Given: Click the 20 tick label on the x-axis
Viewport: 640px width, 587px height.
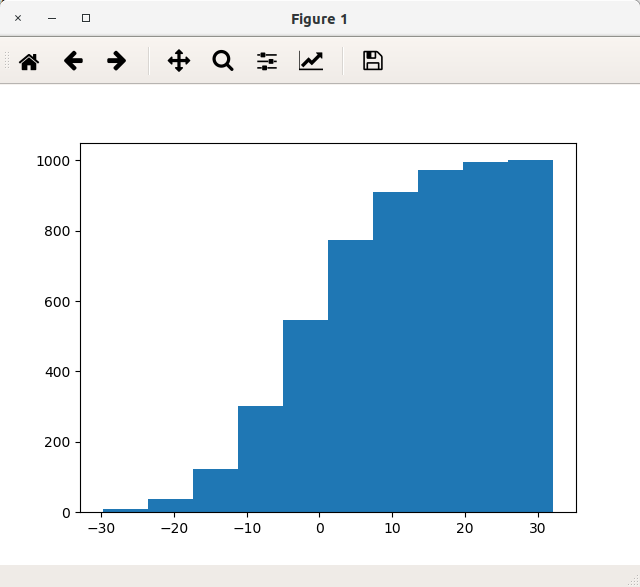Looking at the screenshot, I should [x=466, y=529].
